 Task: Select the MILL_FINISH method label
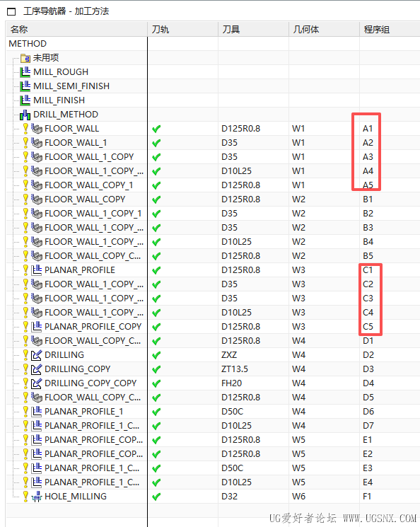click(x=59, y=100)
